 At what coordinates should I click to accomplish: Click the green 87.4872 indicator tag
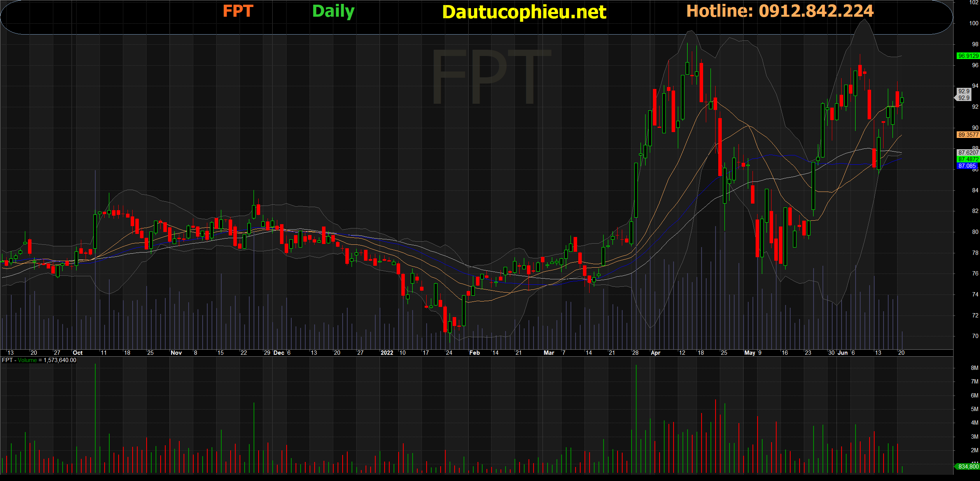(x=968, y=159)
